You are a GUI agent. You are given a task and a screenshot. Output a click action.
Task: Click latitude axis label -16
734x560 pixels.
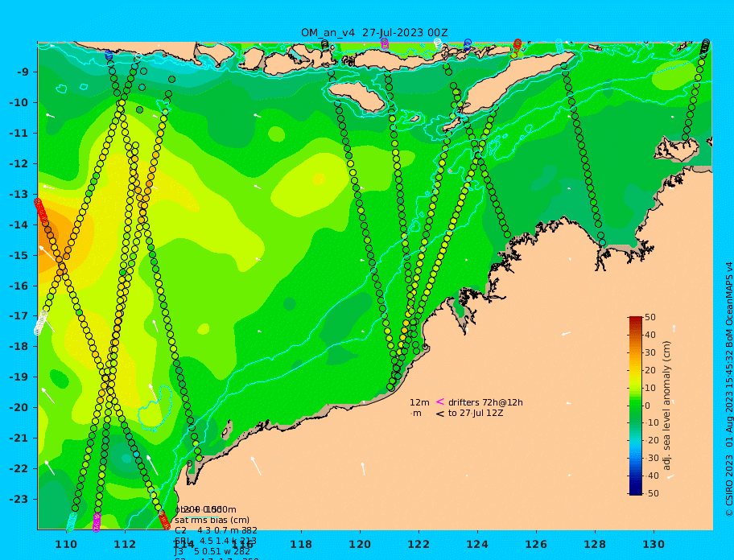(x=19, y=286)
